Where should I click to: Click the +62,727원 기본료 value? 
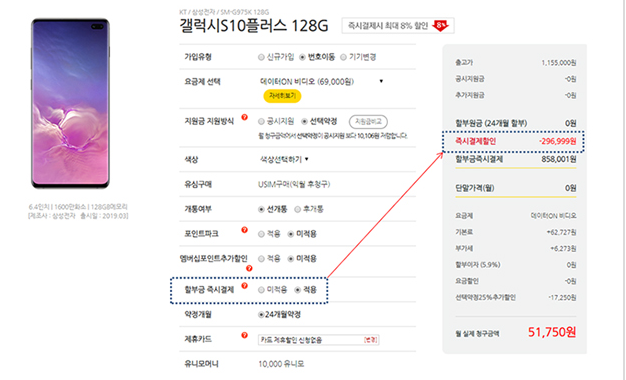(x=561, y=232)
